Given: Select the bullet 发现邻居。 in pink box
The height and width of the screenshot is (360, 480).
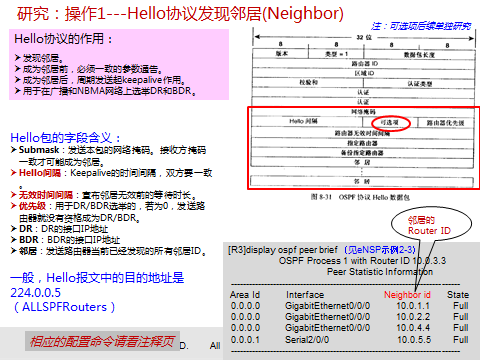Looking at the screenshot, I should pyautogui.click(x=39, y=58).
